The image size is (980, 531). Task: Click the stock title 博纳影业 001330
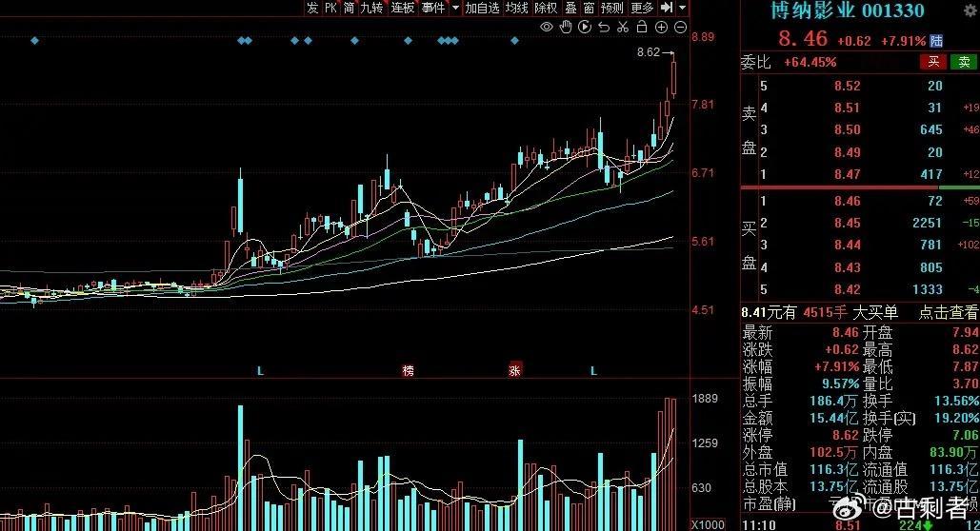[848, 10]
